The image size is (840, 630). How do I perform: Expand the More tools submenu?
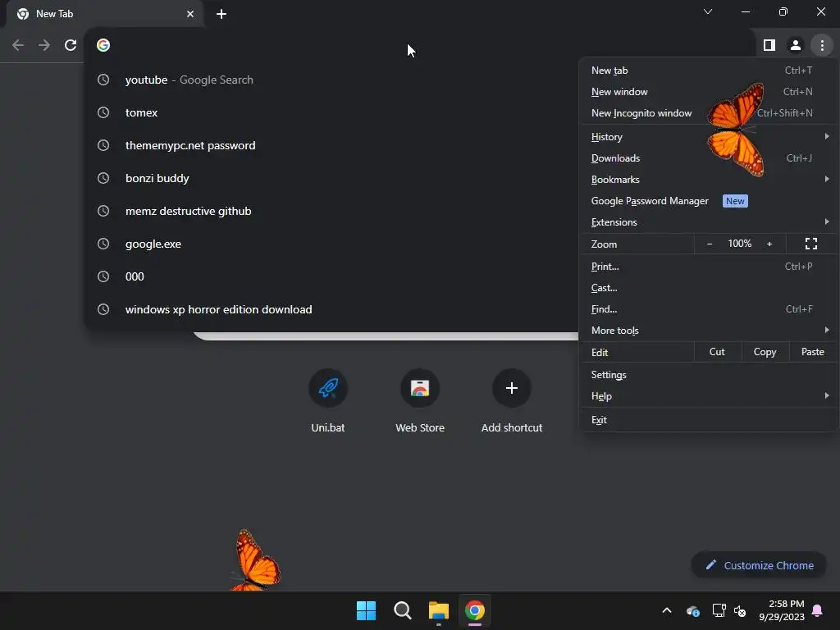click(709, 331)
